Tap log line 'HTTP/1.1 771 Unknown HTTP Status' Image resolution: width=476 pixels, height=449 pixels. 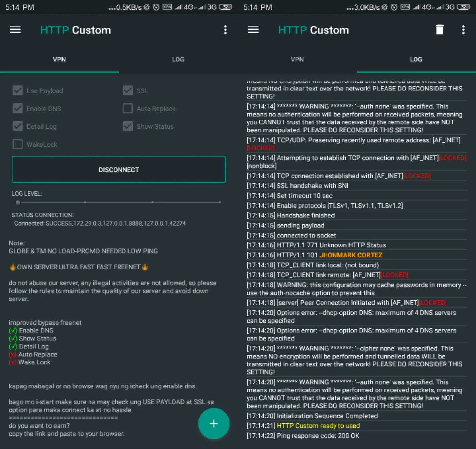pyautogui.click(x=331, y=245)
